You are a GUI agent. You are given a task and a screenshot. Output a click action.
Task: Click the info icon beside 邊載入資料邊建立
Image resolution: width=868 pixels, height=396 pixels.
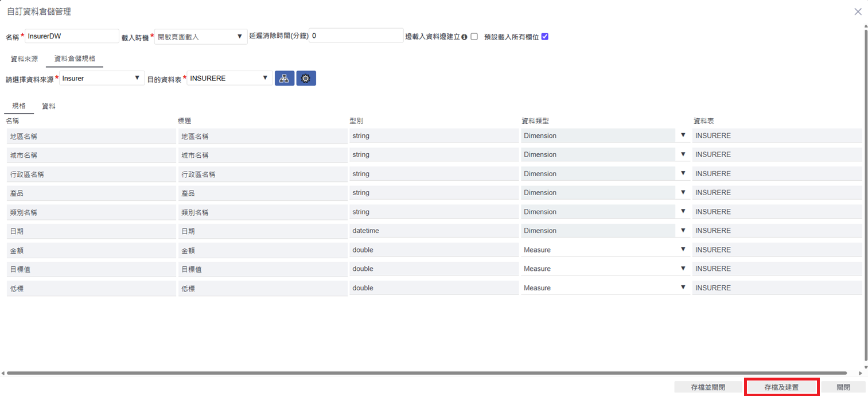464,37
